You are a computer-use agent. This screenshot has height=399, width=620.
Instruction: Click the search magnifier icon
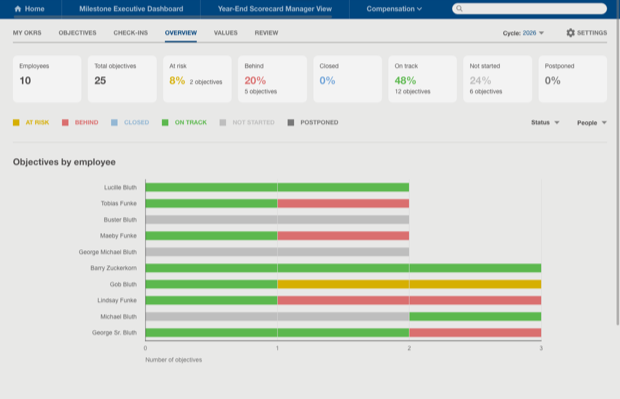pyautogui.click(x=459, y=8)
